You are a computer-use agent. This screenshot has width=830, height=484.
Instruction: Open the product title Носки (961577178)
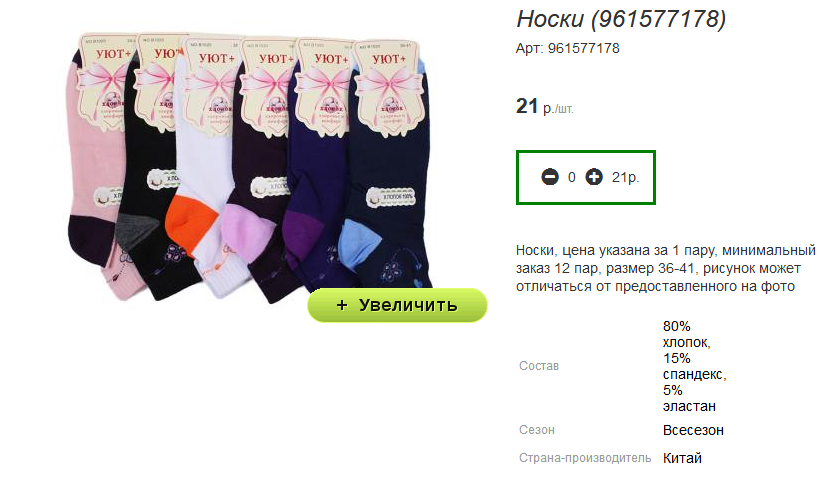click(621, 19)
